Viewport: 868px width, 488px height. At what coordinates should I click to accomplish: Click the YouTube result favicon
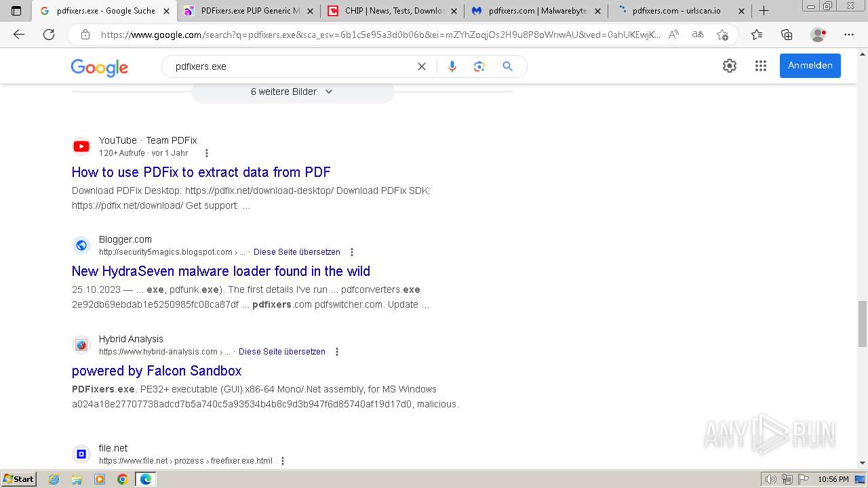[x=81, y=146]
